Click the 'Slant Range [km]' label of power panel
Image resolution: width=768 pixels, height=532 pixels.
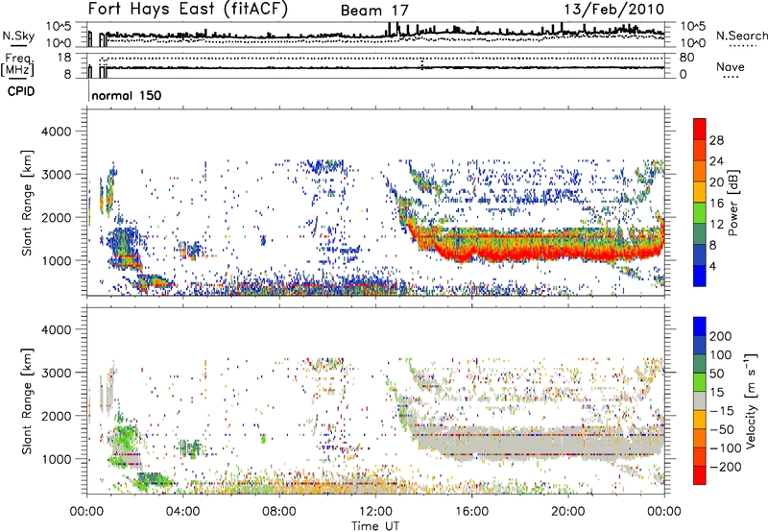point(28,203)
